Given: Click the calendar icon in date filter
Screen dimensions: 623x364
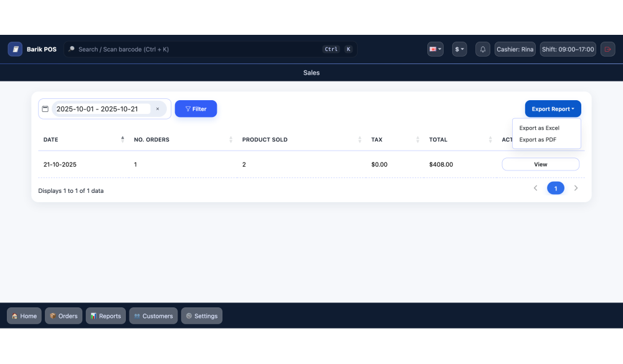Looking at the screenshot, I should coord(45,109).
